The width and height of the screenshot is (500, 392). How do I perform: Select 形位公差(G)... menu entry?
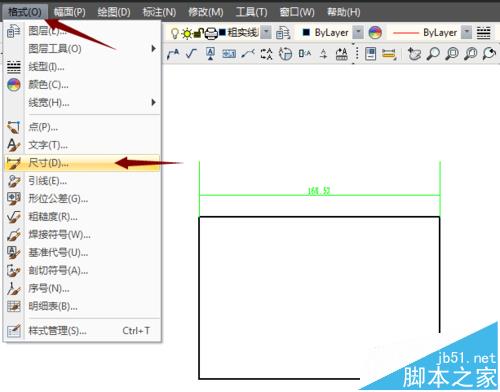[x=82, y=199]
